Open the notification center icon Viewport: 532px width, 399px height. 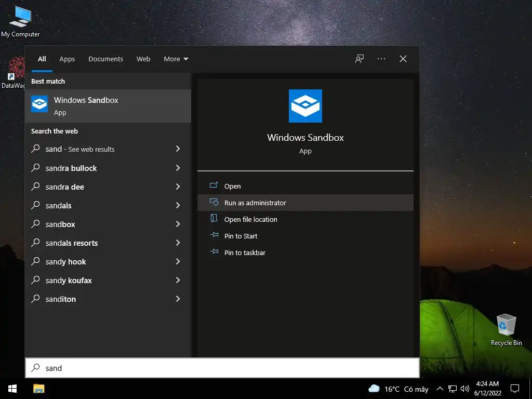(515, 389)
